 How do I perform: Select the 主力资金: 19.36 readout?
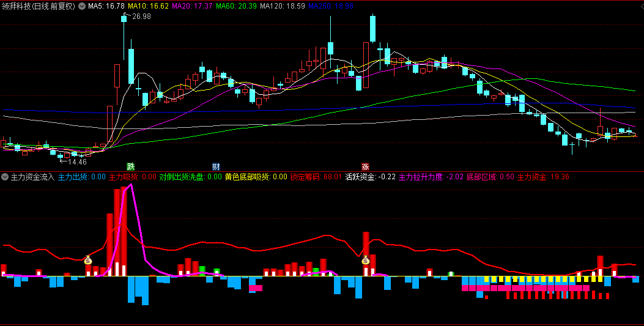[x=543, y=177]
